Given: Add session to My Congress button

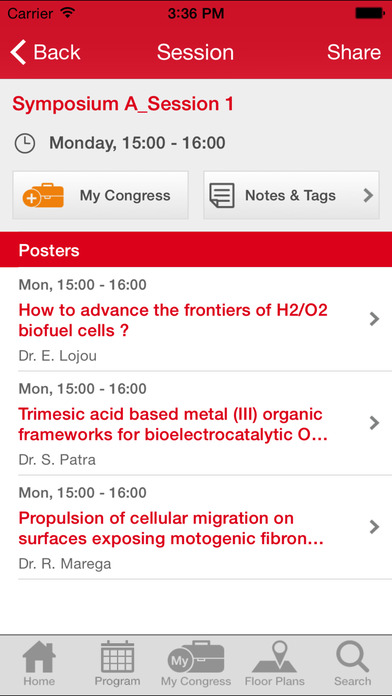Looking at the screenshot, I should pyautogui.click(x=100, y=195).
